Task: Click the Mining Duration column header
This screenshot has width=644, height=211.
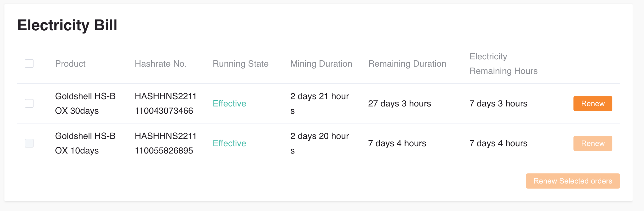Action: tap(321, 64)
